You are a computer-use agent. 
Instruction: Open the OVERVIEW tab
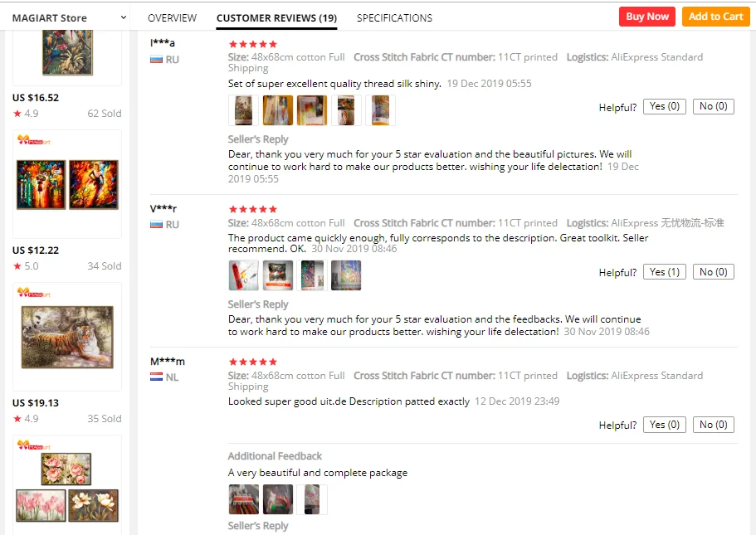172,18
